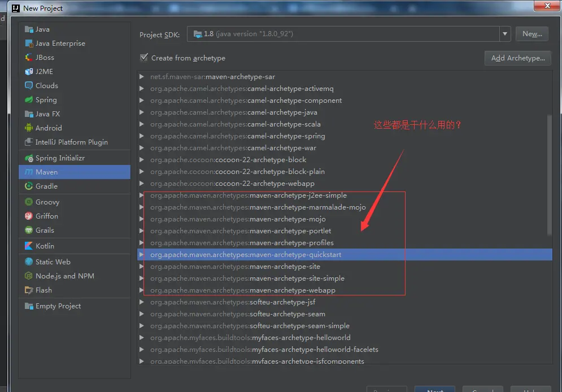Screen dimensions: 562x392
Task: Pick IntelliJ Platform Plugin icon
Action: [29, 142]
